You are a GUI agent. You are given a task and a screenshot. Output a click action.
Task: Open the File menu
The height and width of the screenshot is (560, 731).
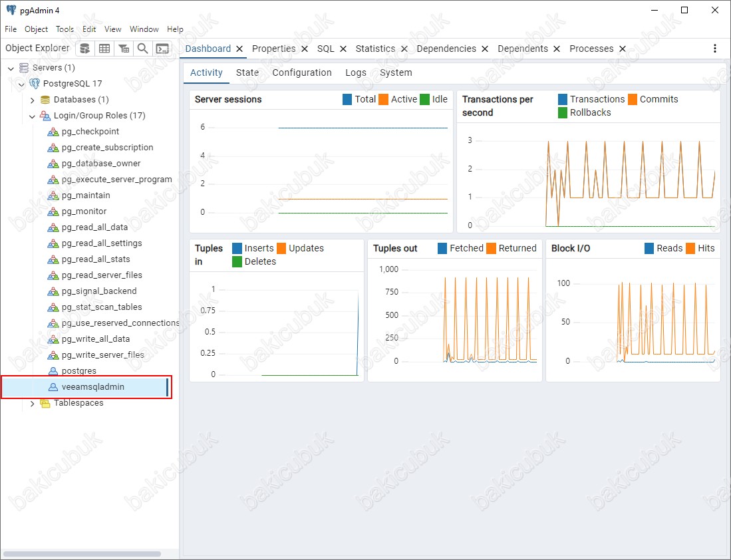[11, 29]
